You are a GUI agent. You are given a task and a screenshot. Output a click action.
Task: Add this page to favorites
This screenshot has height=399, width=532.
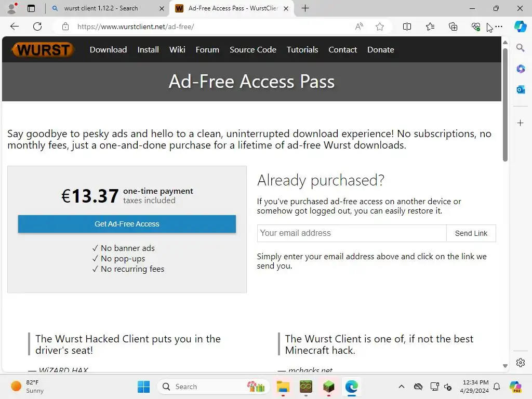coord(380,26)
